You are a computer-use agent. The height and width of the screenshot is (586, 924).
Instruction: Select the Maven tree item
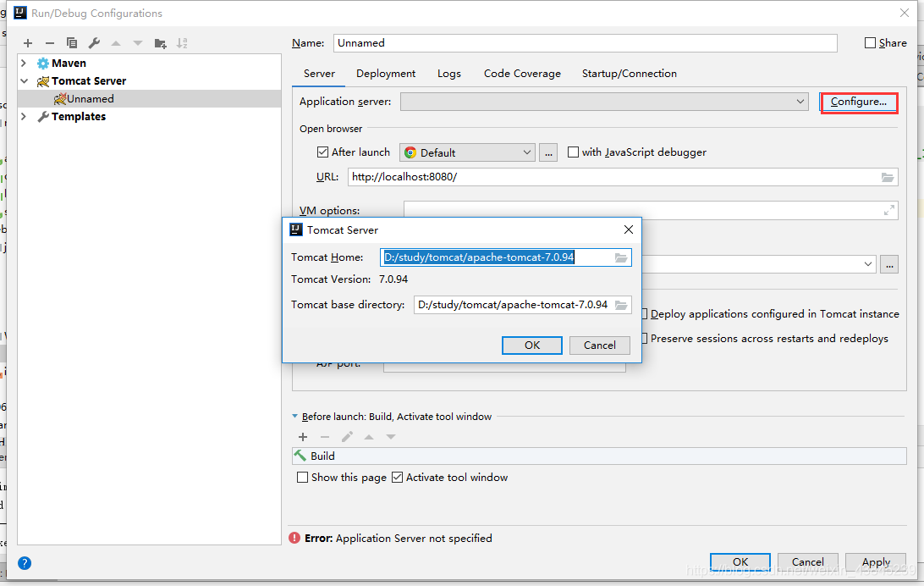click(69, 63)
